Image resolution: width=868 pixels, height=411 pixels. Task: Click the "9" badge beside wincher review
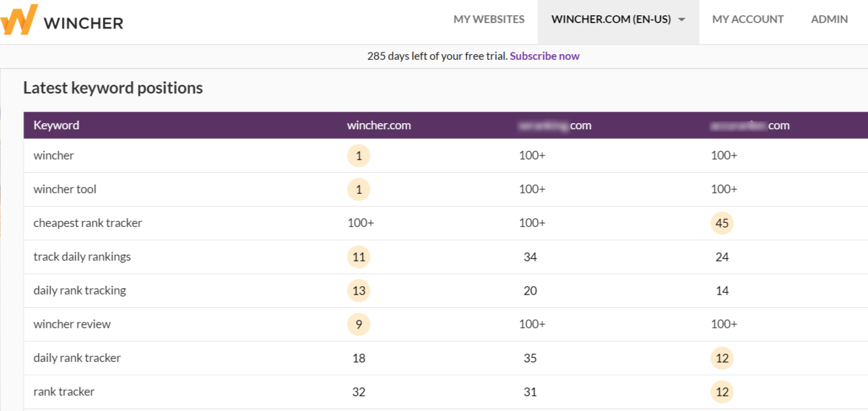coord(358,324)
